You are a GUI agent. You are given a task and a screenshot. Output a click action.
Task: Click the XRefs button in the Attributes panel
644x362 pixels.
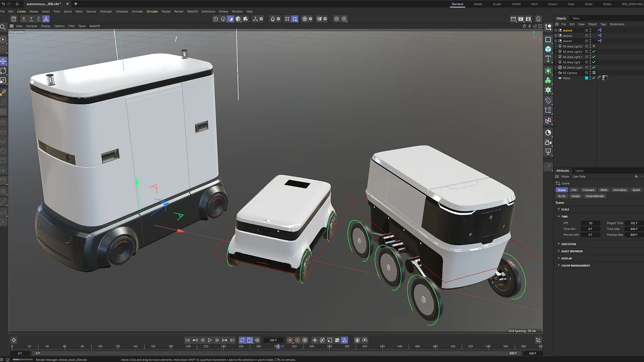tap(604, 189)
